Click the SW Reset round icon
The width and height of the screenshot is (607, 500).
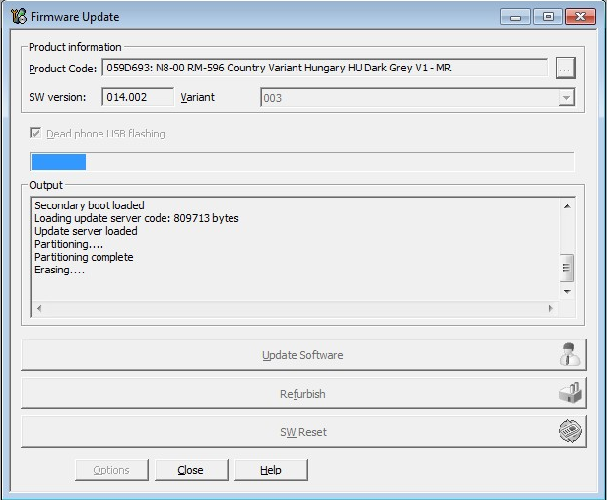569,432
